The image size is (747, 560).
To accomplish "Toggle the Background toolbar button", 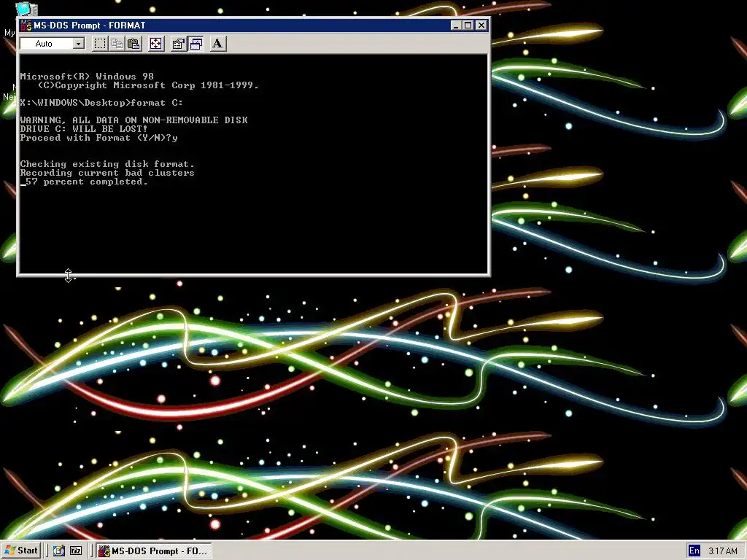I will click(196, 44).
